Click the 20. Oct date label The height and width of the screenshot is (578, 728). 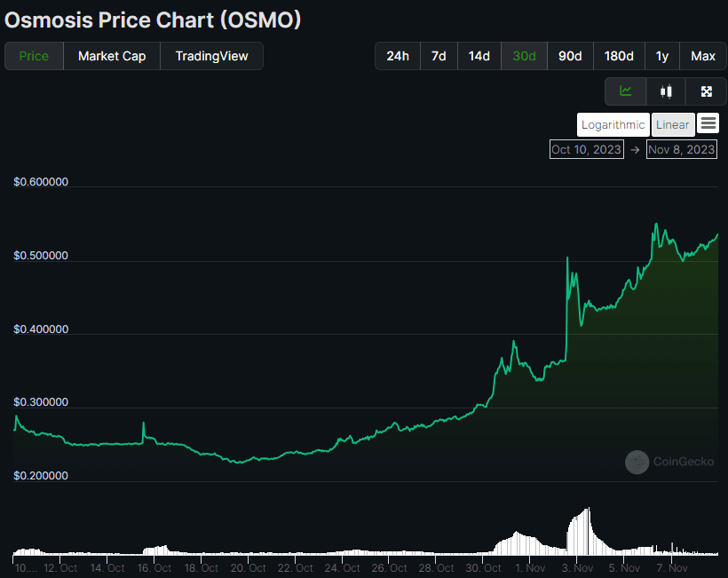249,568
